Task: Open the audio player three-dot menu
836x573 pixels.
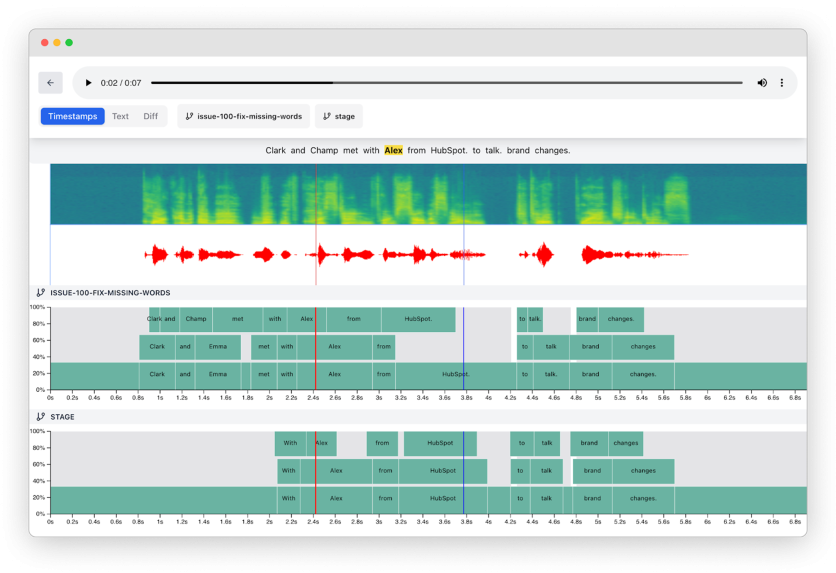Action: (x=782, y=83)
